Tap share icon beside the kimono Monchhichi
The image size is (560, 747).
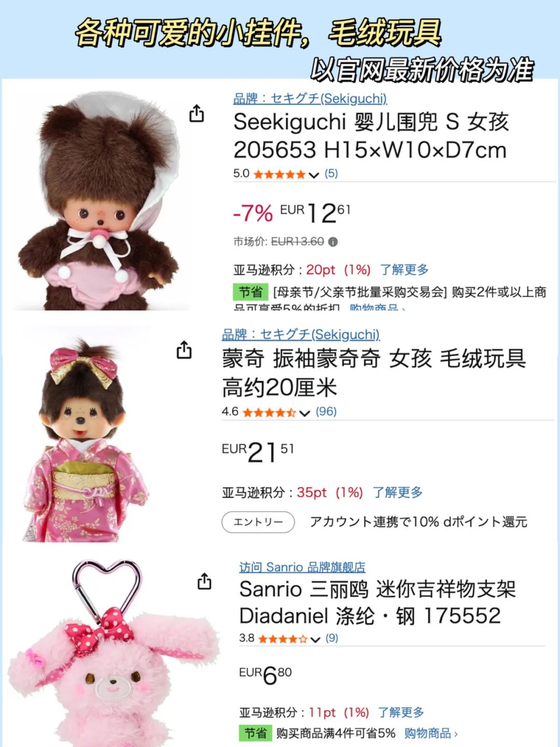click(184, 350)
